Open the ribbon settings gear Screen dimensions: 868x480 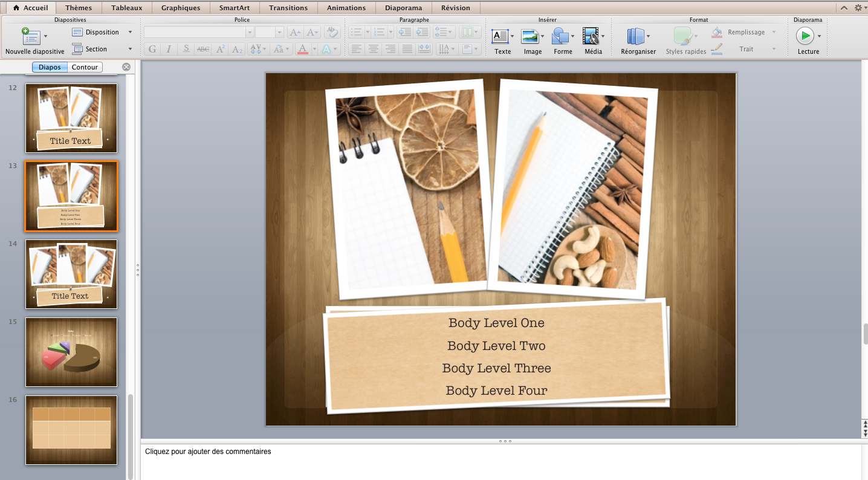coord(858,8)
